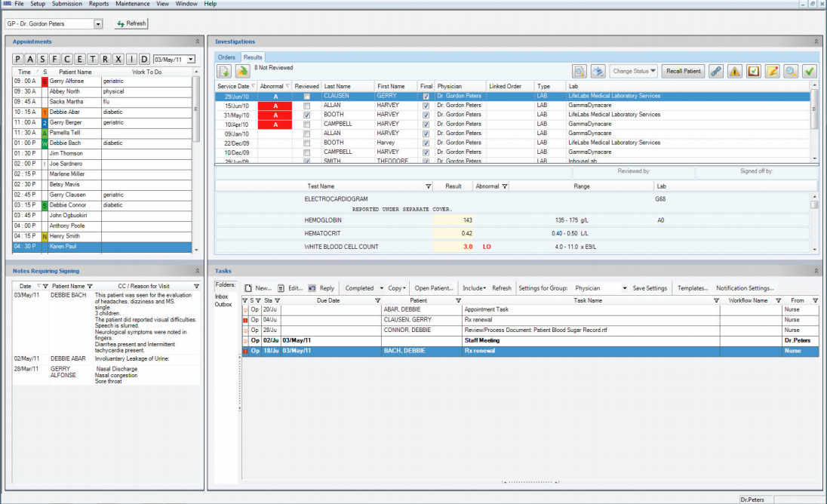
Task: Click the magnifying glass search icon
Action: coord(791,71)
